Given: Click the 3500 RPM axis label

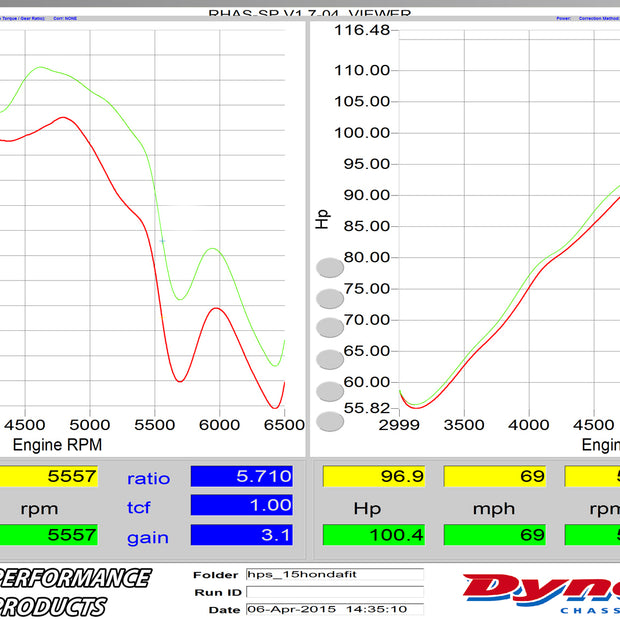Looking at the screenshot, I should pyautogui.click(x=464, y=425).
